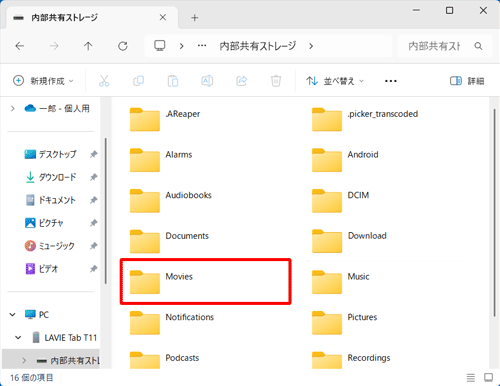Open ダウンロード in the sidebar
The image size is (500, 386).
50,177
